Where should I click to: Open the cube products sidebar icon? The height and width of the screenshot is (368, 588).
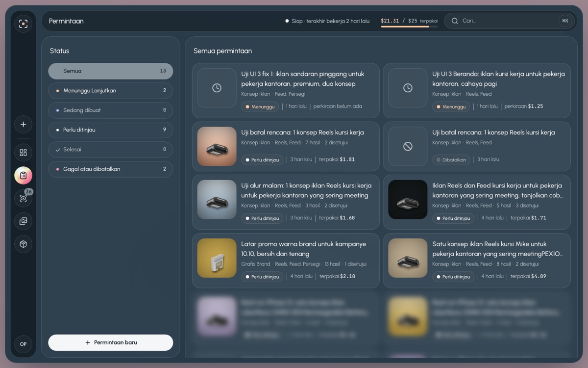(x=23, y=244)
